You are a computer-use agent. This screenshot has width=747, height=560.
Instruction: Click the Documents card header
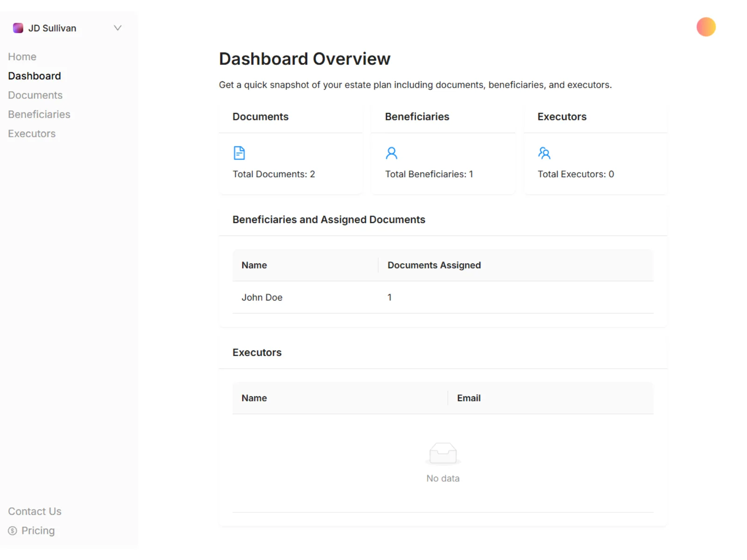[x=261, y=117]
